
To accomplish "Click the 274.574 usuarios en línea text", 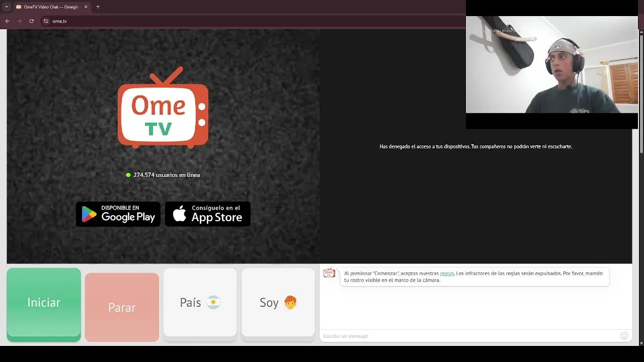I will point(167,175).
